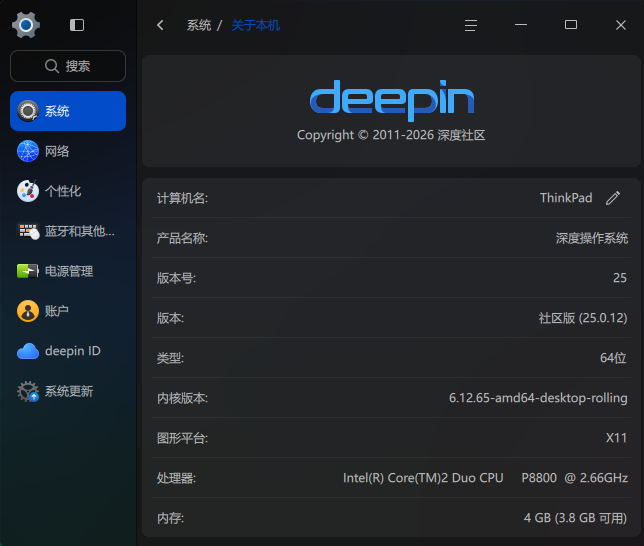
Task: Click the 系统 sidebar icon
Action: [x=28, y=111]
